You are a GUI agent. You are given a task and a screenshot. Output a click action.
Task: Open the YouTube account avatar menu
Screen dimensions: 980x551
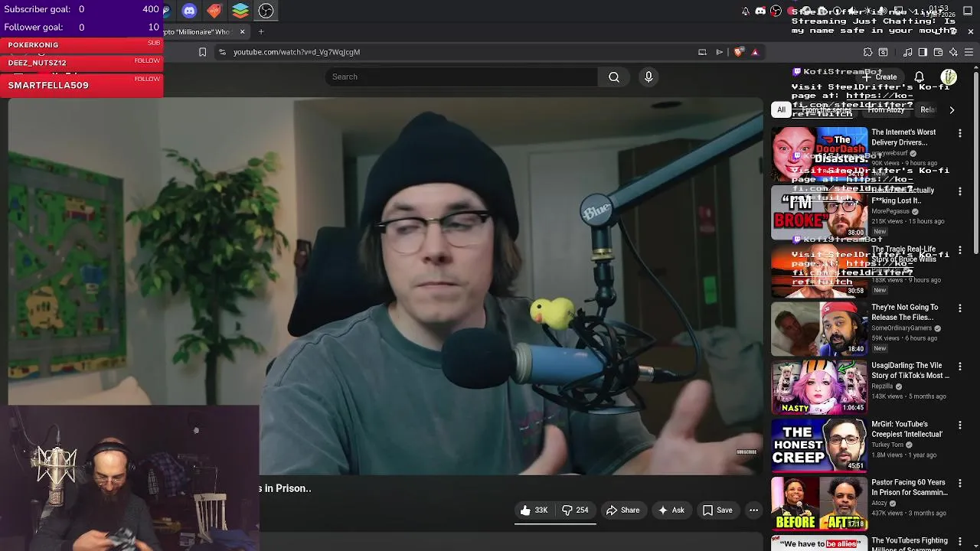tap(949, 77)
